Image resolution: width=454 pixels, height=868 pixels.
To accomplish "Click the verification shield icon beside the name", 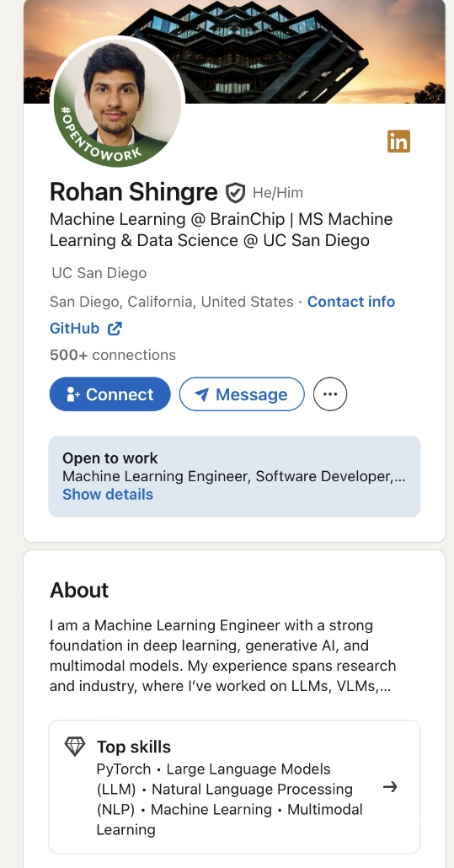I will click(236, 193).
